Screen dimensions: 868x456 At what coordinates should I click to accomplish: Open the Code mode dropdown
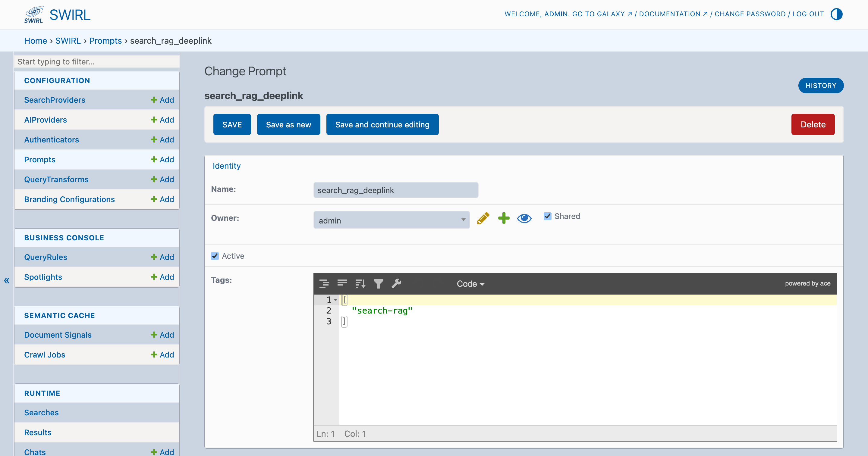(470, 284)
